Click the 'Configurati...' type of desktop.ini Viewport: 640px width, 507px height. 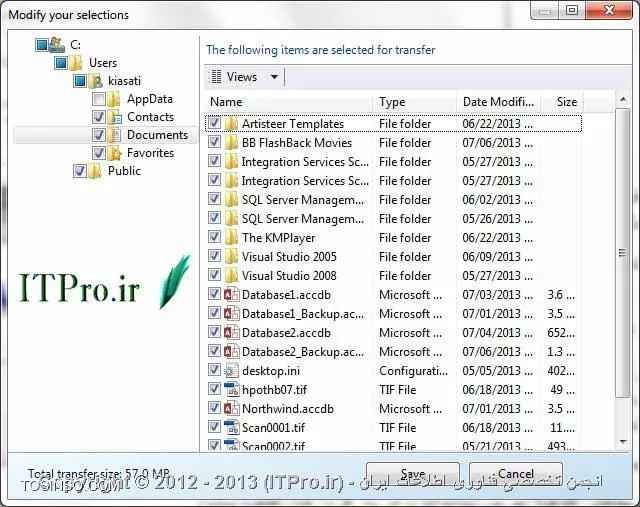(x=413, y=371)
